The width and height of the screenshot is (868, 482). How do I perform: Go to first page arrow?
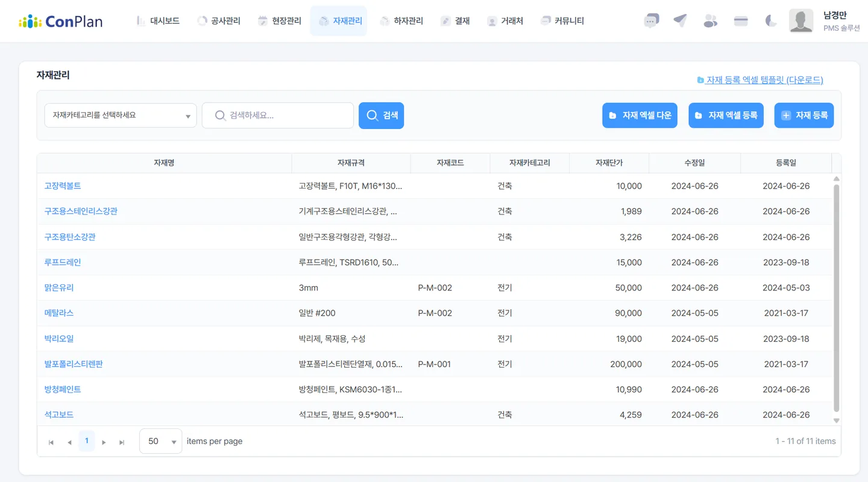[51, 442]
